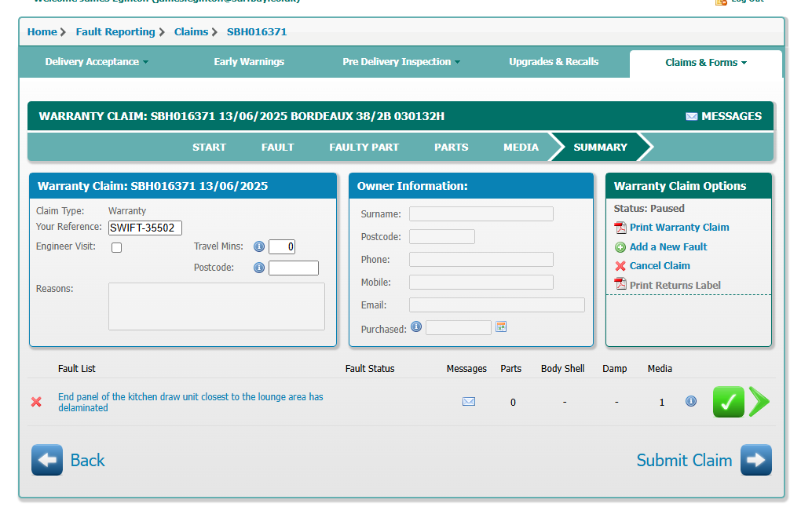
Task: Focus the Travel Mins input field
Action: tap(282, 246)
